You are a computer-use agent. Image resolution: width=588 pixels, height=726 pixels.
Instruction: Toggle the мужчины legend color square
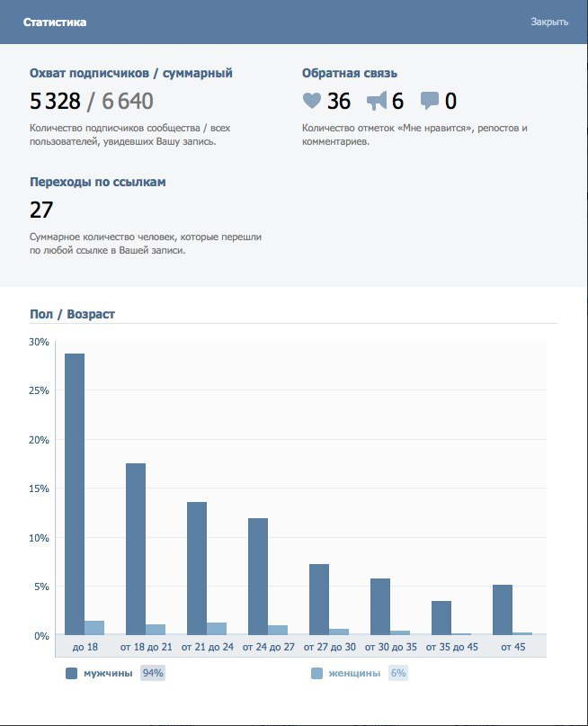click(71, 673)
